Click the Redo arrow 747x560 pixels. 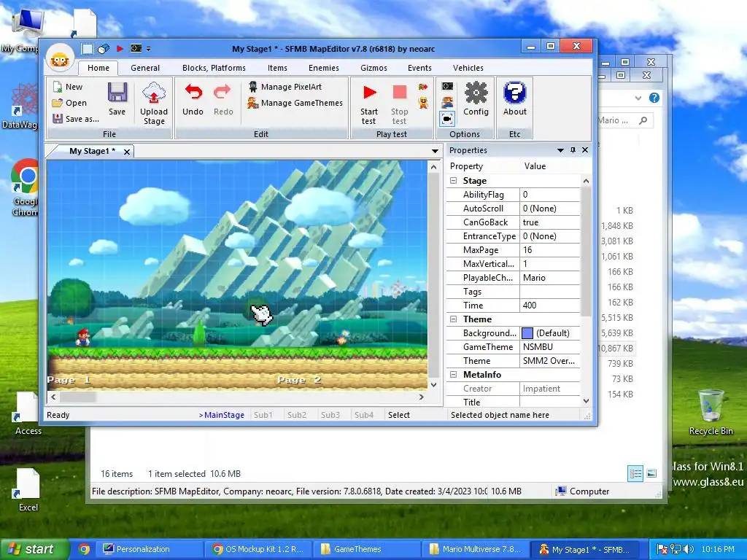point(223,99)
